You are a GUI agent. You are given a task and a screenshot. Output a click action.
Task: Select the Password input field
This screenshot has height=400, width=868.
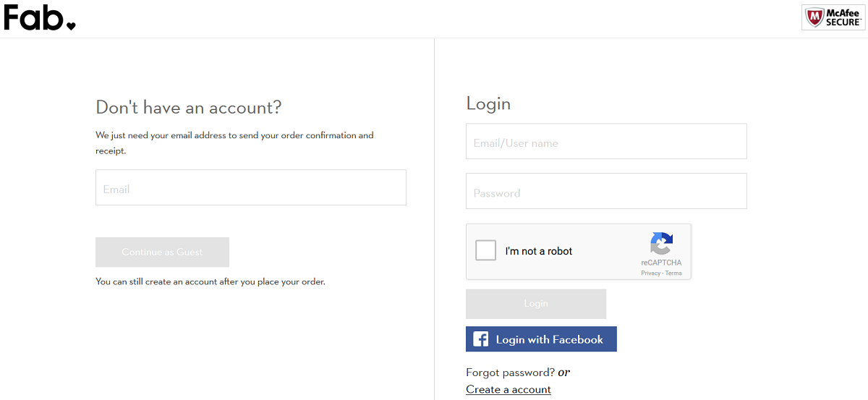tap(605, 192)
